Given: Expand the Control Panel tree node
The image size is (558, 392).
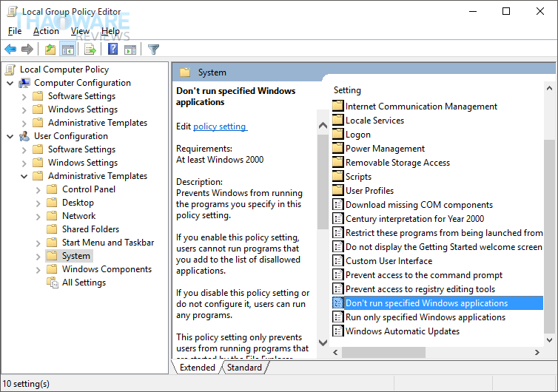Looking at the screenshot, I should point(38,190).
